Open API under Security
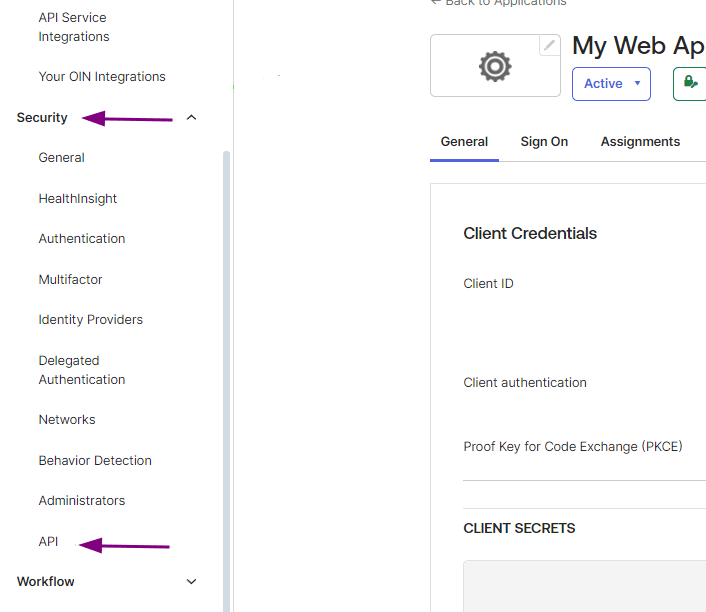Image resolution: width=706 pixels, height=612 pixels. pos(48,542)
